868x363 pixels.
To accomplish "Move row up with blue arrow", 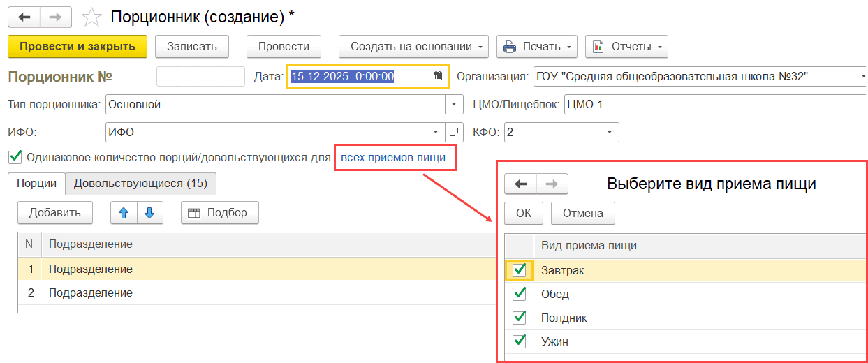I will pyautogui.click(x=124, y=213).
